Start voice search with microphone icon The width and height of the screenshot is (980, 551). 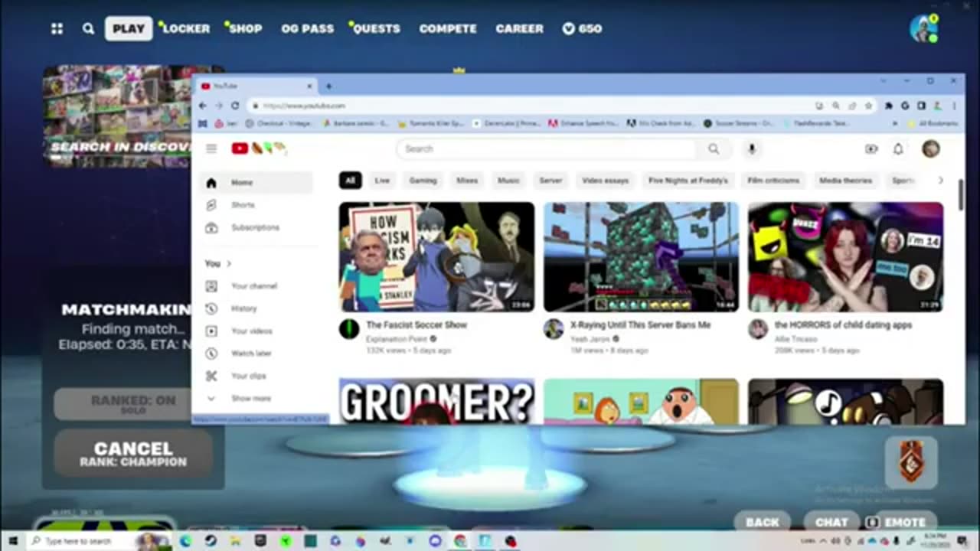pyautogui.click(x=752, y=149)
